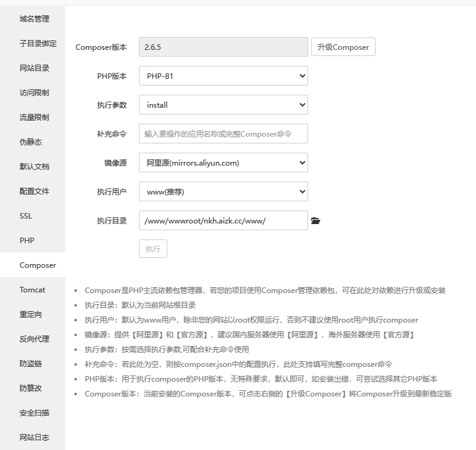Click the 升级Composer button

tap(343, 47)
